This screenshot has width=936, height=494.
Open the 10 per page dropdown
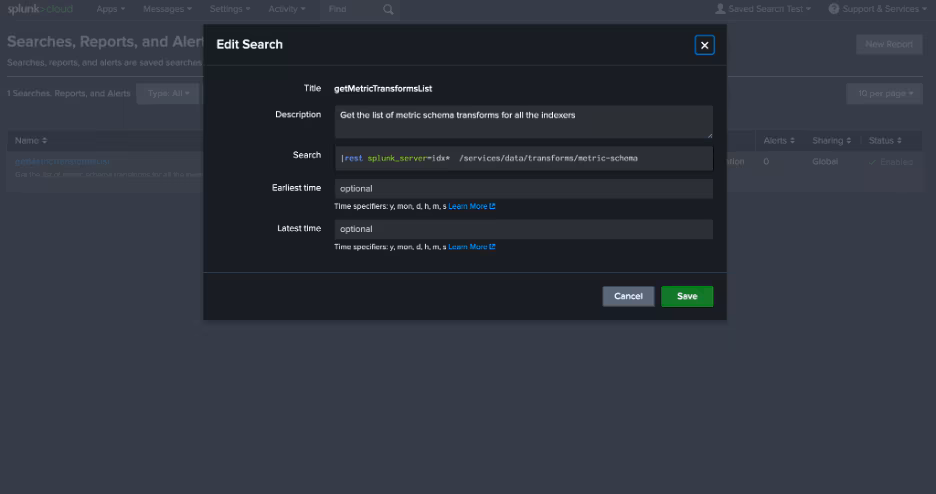pyautogui.click(x=881, y=93)
